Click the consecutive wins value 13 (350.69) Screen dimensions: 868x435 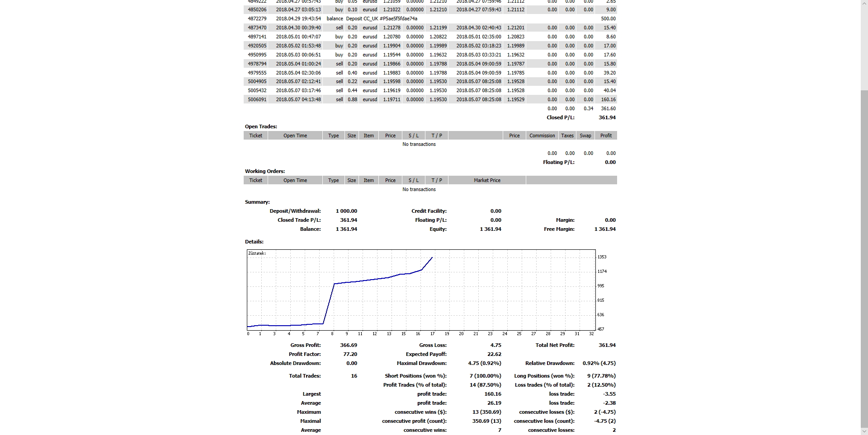pos(487,412)
